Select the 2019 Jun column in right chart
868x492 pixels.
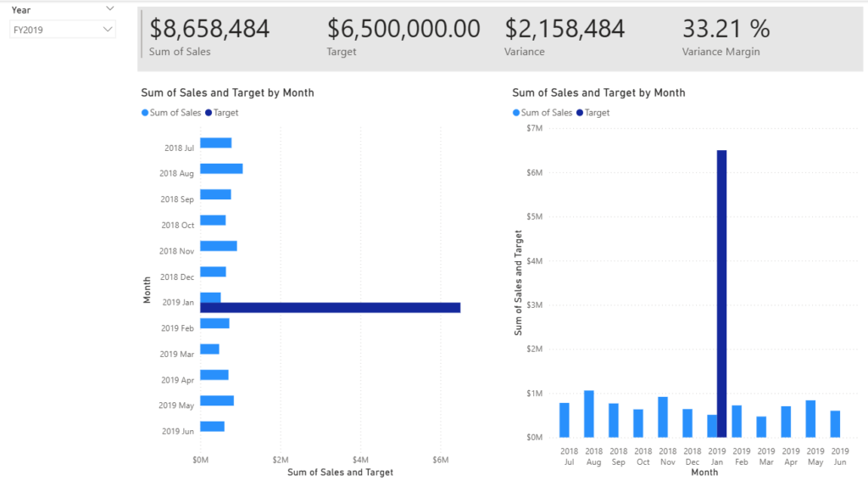point(835,424)
